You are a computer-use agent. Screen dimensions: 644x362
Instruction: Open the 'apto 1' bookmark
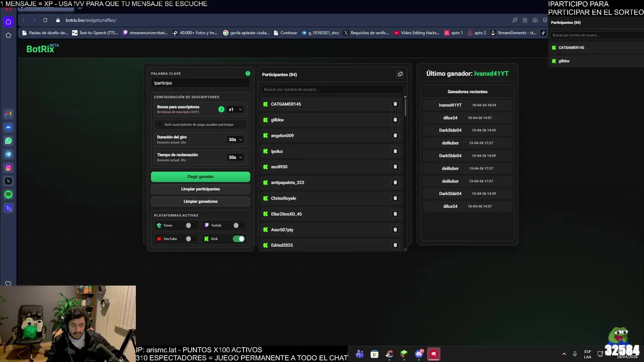[453, 33]
